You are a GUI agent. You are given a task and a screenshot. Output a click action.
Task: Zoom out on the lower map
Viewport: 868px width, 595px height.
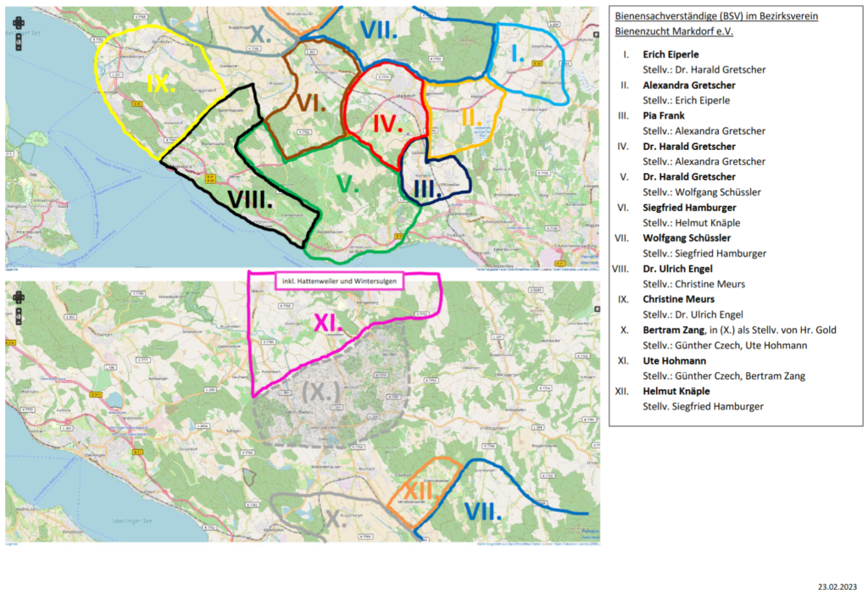[x=19, y=323]
